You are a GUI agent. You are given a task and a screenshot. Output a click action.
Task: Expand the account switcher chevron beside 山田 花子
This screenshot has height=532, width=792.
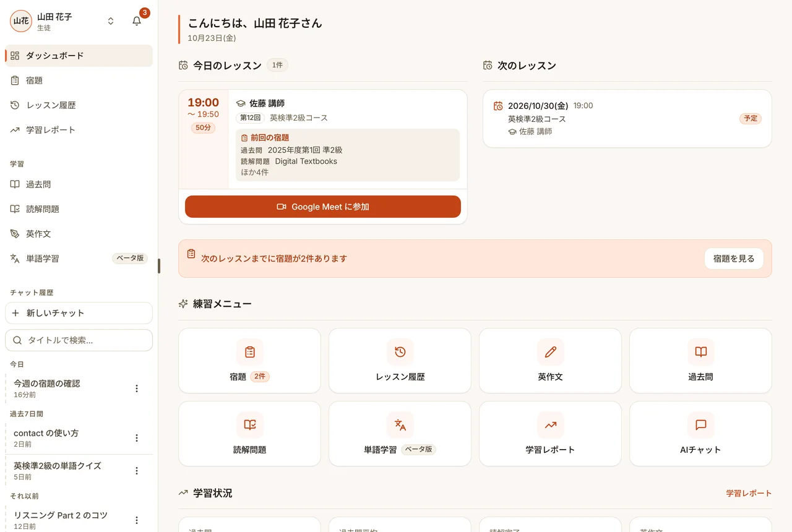click(x=111, y=21)
